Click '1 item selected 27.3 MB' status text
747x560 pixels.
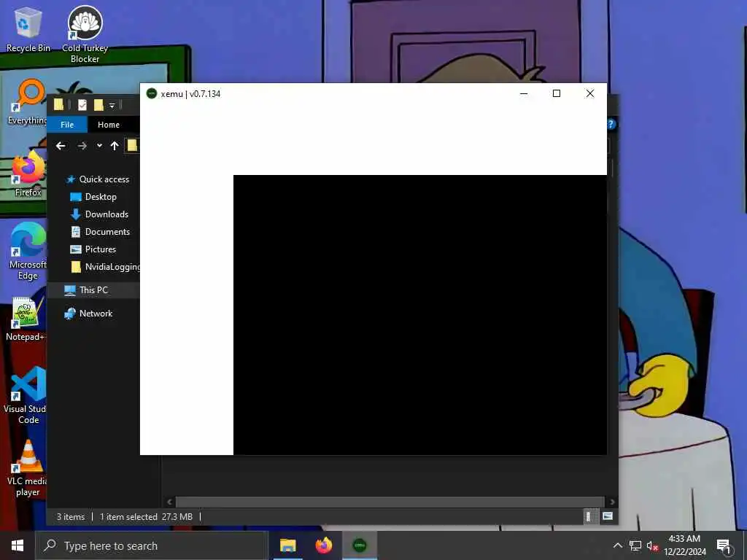coord(146,517)
